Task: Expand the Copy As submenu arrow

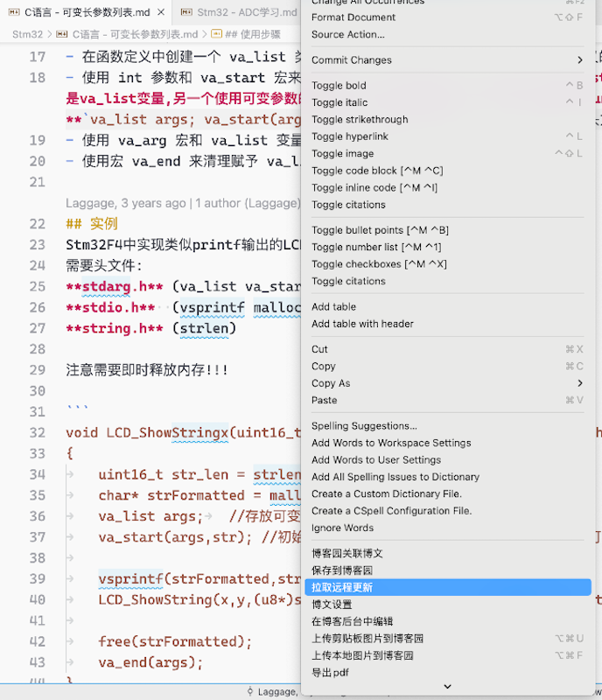Action: pos(579,383)
